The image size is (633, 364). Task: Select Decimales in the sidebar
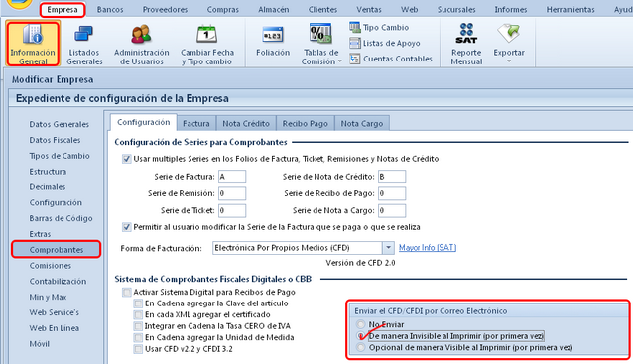48,187
